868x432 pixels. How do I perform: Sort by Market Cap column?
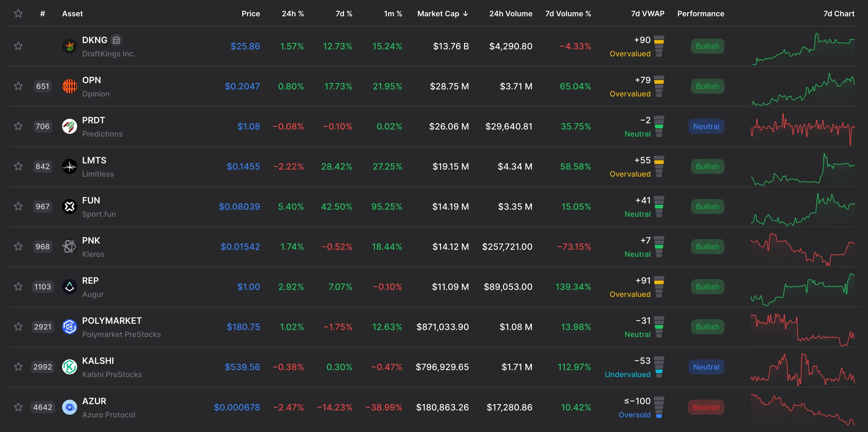tap(443, 14)
